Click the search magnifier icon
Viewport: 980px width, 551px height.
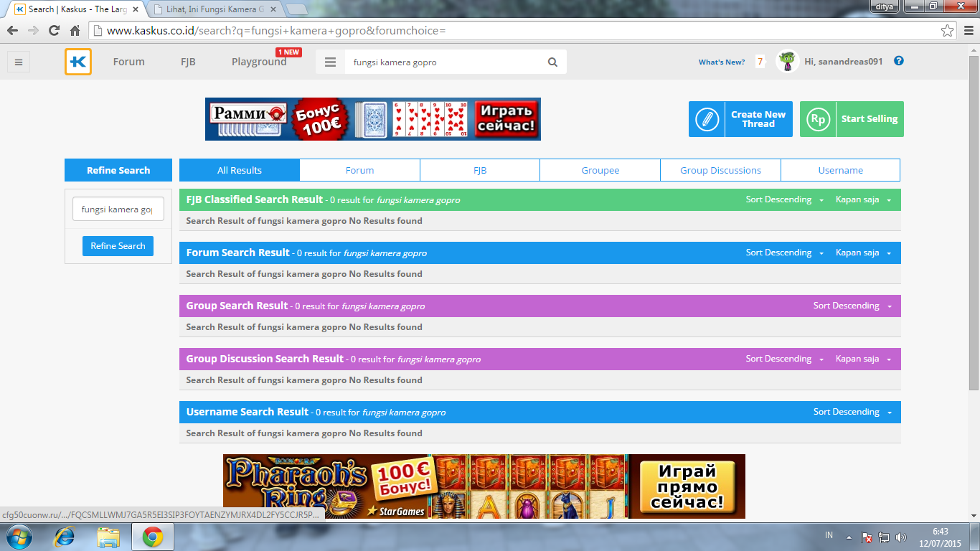coord(552,62)
